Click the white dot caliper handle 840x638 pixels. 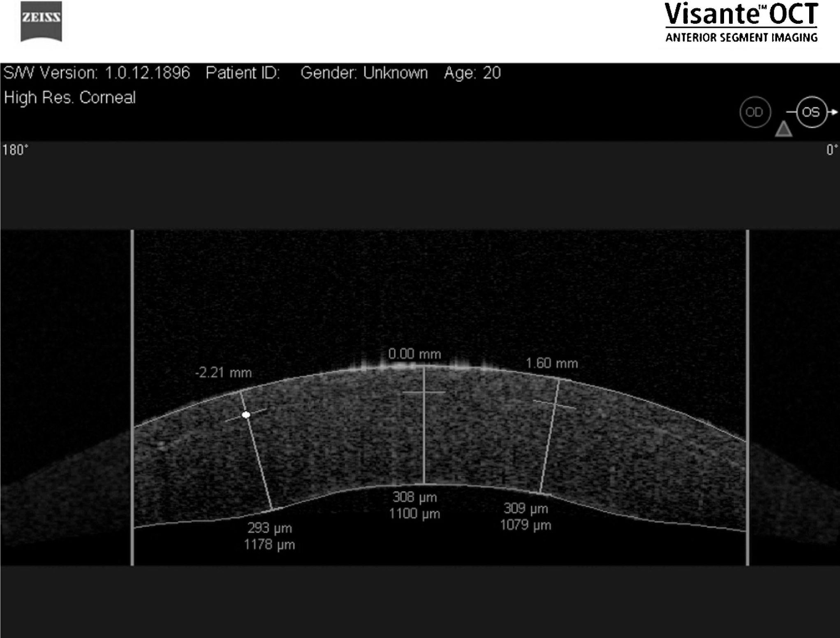click(x=246, y=415)
